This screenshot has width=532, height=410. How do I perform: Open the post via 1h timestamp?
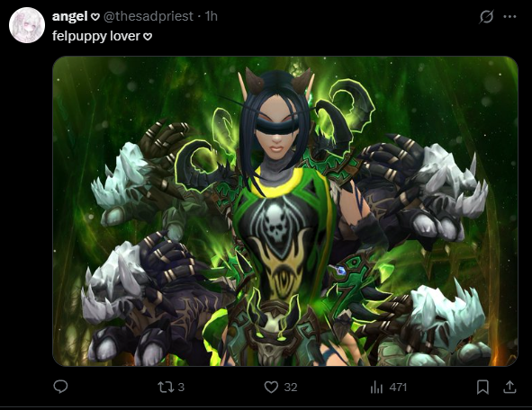pyautogui.click(x=211, y=16)
